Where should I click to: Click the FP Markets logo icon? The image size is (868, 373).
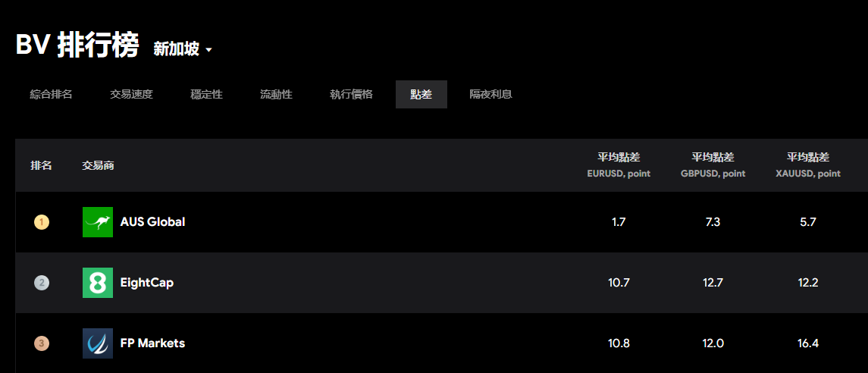click(98, 343)
